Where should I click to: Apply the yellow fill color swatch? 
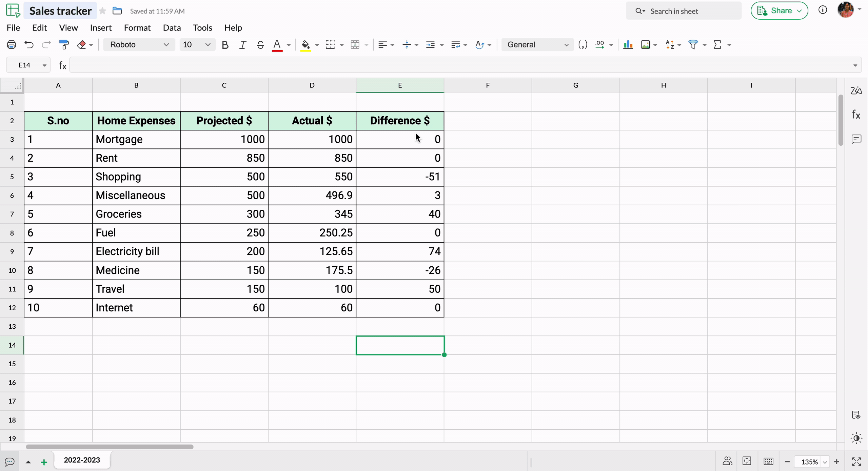[x=305, y=45]
